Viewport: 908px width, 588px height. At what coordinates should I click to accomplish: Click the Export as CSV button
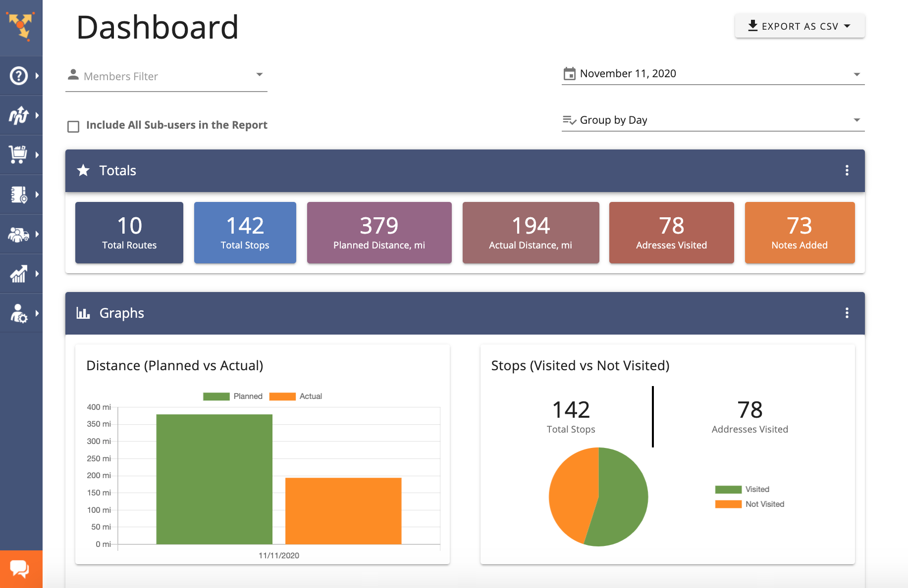tap(800, 26)
